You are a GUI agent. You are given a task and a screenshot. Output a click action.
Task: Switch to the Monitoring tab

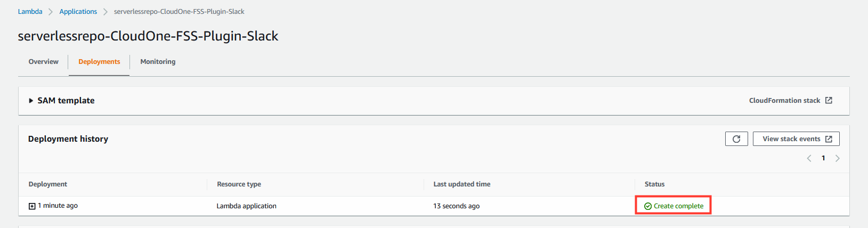158,62
